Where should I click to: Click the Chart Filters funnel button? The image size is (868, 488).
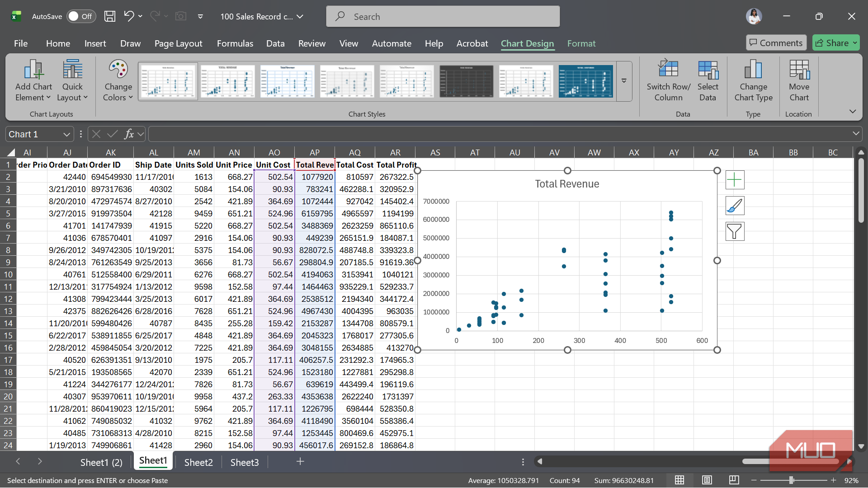735,231
